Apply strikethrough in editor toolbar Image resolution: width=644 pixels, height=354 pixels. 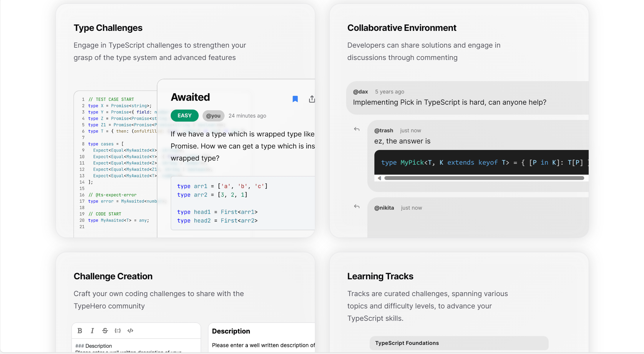point(105,331)
